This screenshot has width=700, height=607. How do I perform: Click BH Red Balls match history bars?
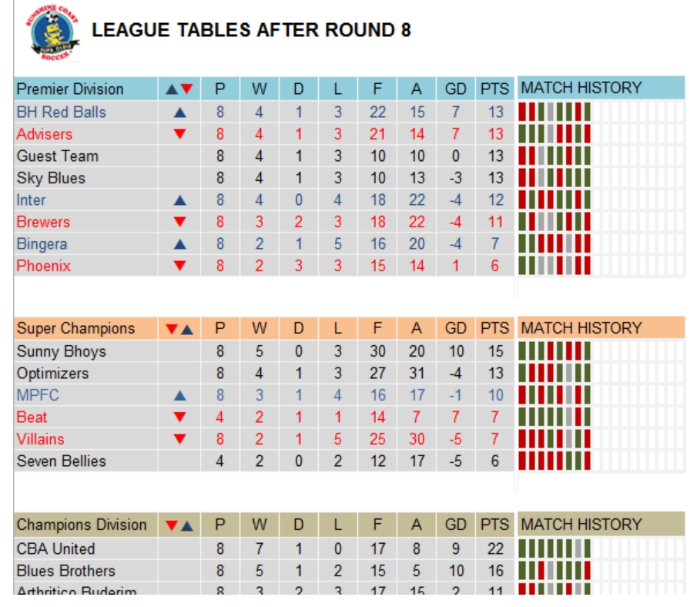point(554,112)
